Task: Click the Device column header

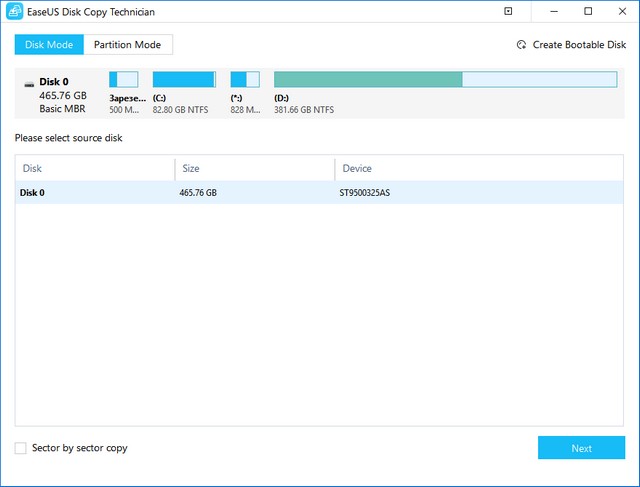Action: tap(357, 168)
